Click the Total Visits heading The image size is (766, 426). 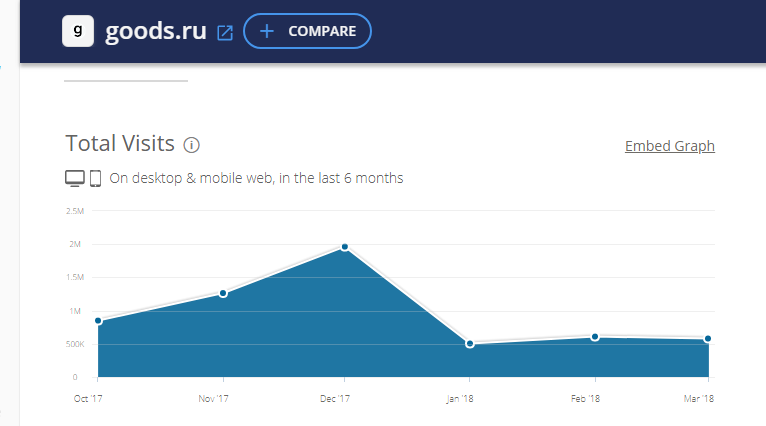(120, 144)
